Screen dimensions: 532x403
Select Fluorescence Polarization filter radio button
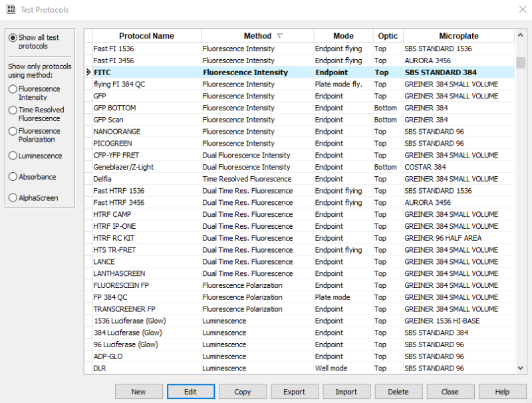coord(13,131)
